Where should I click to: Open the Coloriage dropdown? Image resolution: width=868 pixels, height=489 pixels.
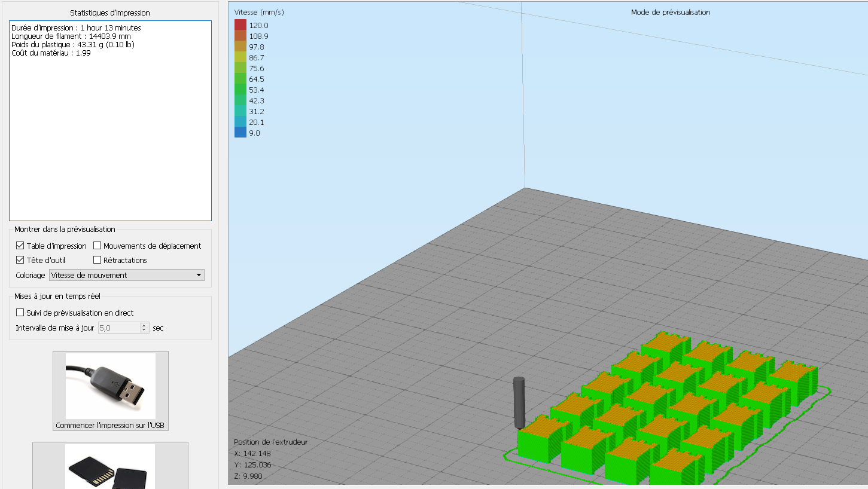(x=127, y=275)
